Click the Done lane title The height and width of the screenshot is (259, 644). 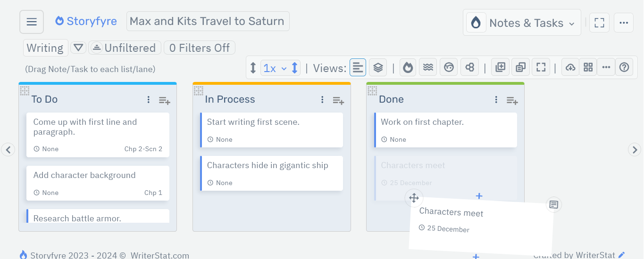[x=391, y=99]
